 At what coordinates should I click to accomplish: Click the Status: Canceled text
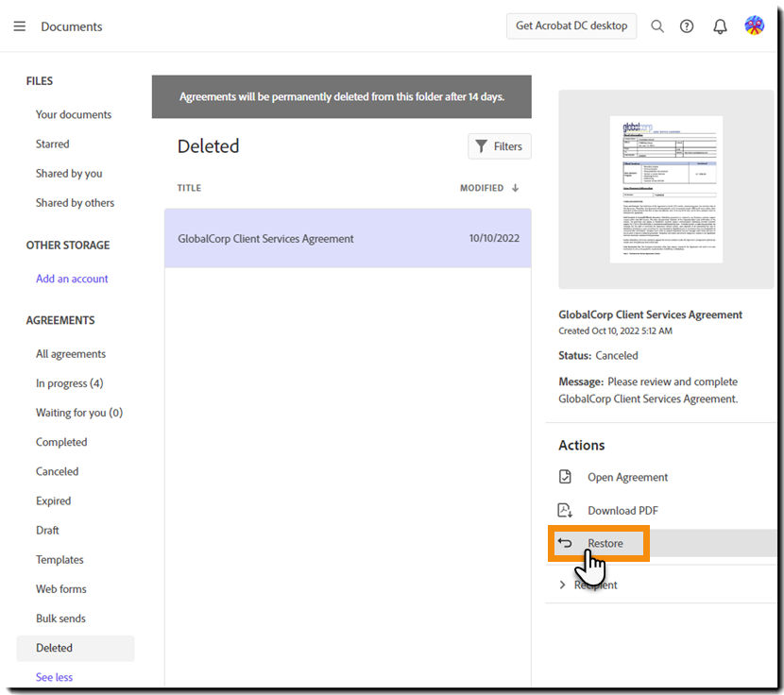(x=598, y=355)
